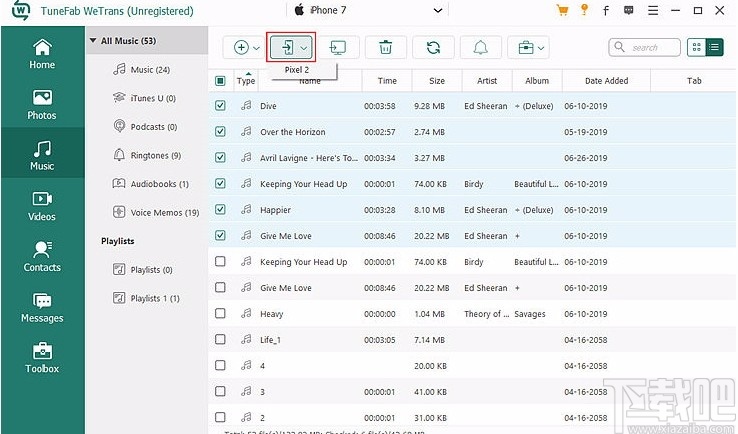
Task: Click the Tab column header
Action: pos(694,80)
